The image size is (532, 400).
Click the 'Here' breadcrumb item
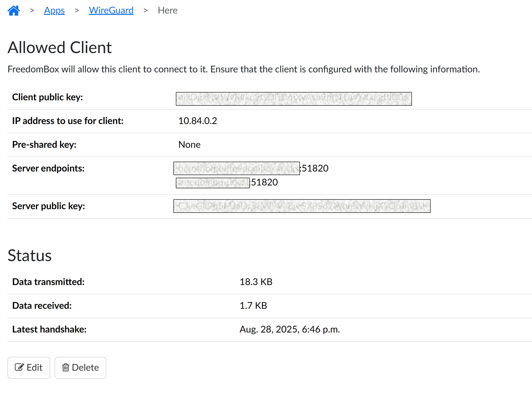(x=168, y=10)
